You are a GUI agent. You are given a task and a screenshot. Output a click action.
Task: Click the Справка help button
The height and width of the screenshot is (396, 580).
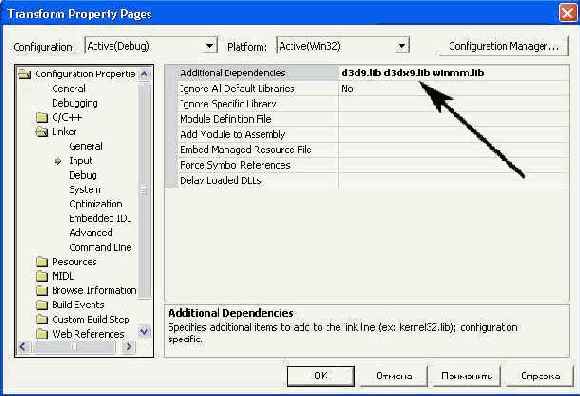(540, 376)
